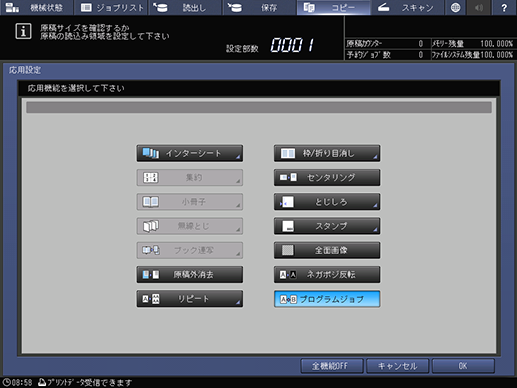The height and width of the screenshot is (388, 517).
Task: Open the とじしろ binding margin settings
Action: coord(327,202)
